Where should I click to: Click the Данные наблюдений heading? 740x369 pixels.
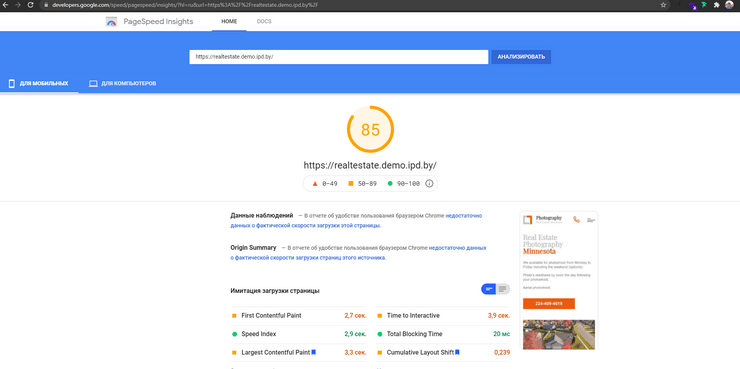(x=262, y=216)
